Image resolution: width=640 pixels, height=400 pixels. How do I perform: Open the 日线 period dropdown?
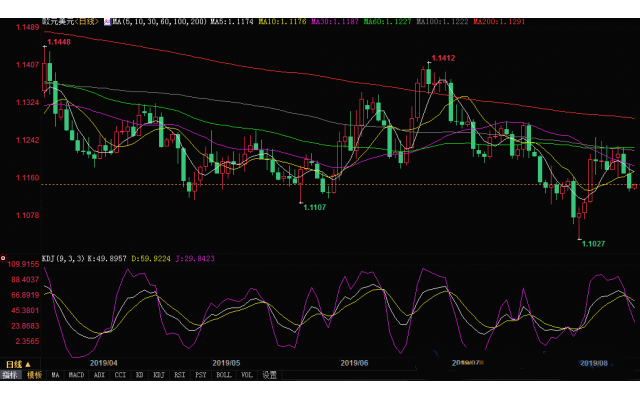pos(17,364)
